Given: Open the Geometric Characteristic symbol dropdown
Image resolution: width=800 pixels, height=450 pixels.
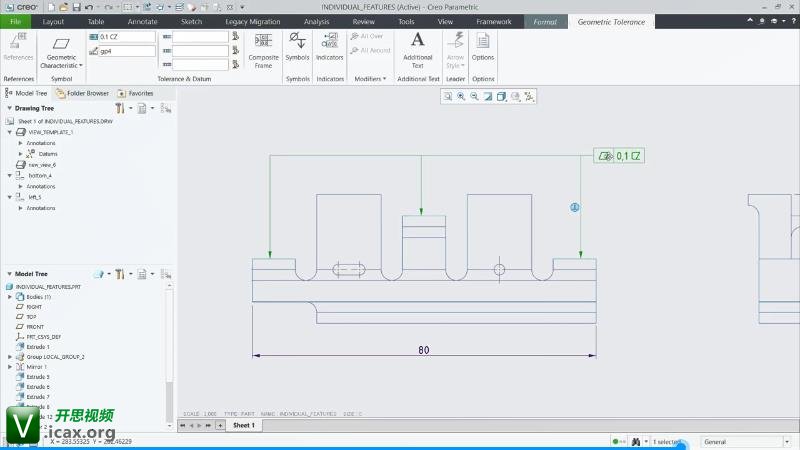Looking at the screenshot, I should 61,51.
